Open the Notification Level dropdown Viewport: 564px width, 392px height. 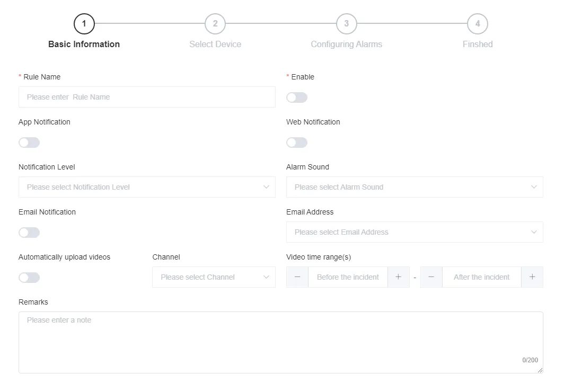147,186
